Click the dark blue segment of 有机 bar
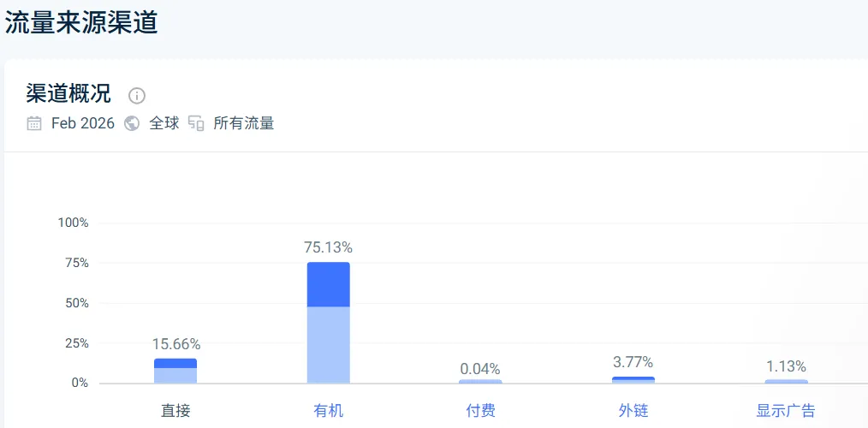The image size is (868, 428). [329, 284]
